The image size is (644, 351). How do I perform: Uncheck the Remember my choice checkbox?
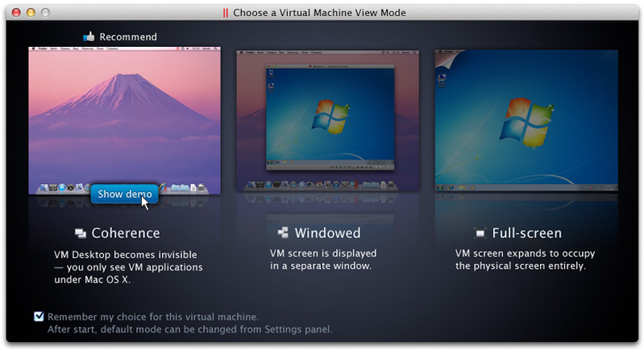pos(39,316)
